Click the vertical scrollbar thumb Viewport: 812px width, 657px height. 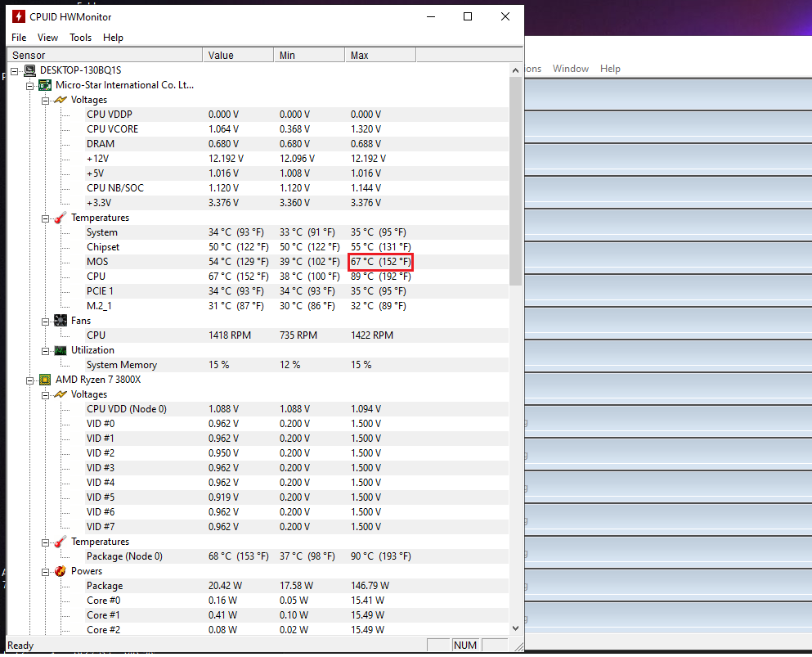[515, 182]
